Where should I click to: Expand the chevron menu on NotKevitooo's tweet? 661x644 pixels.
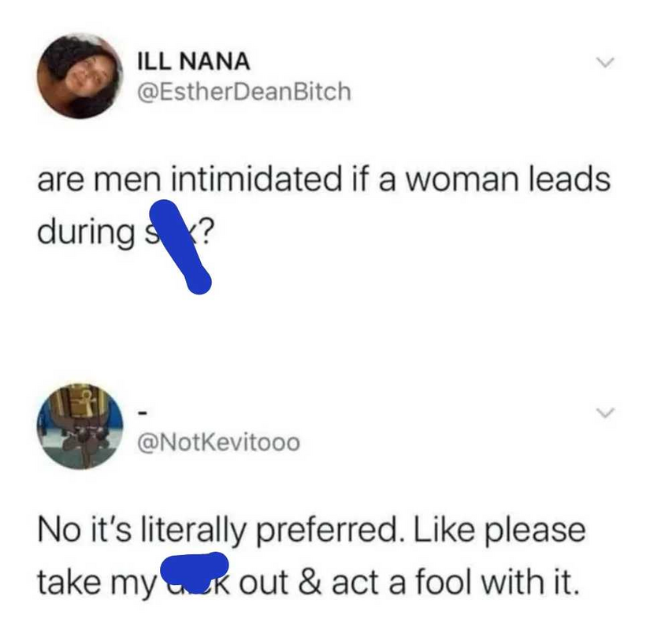point(603,413)
